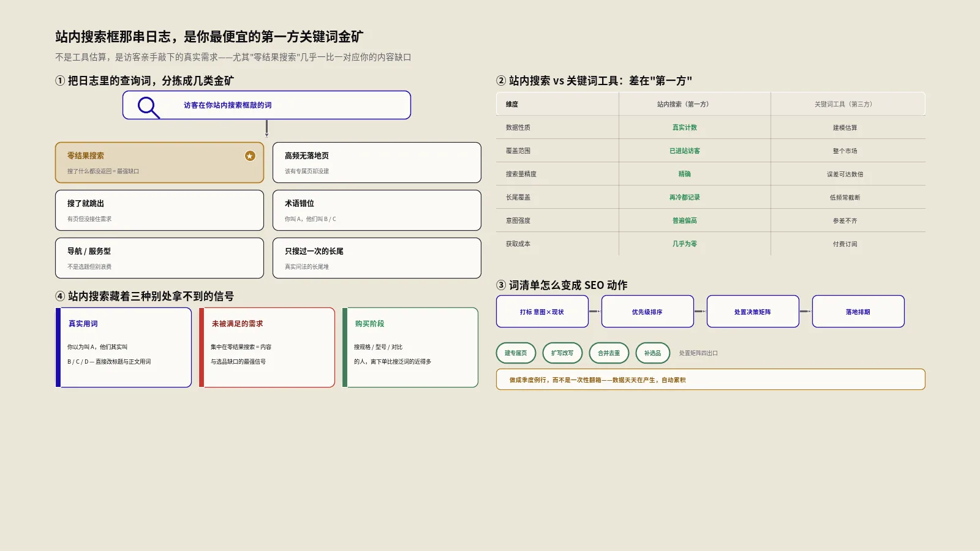980x551 pixels.
Task: Click heading ② 站内搜索 vs 关键词工具
Action: tap(594, 81)
